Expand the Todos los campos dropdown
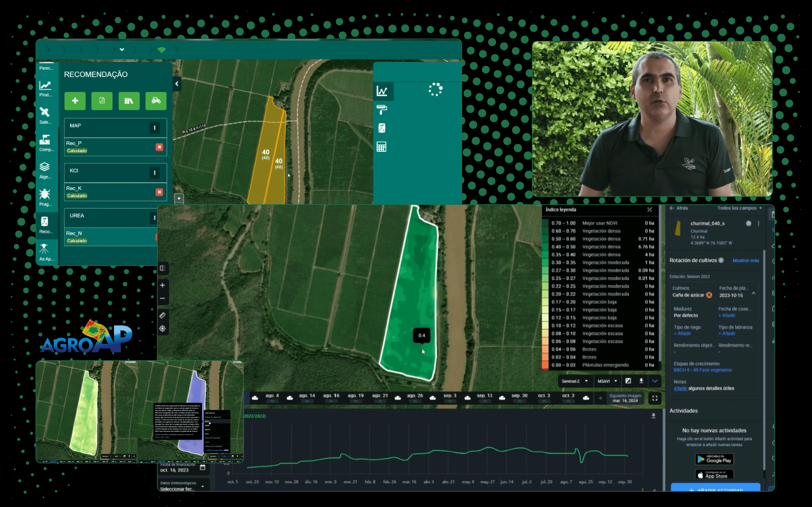The image size is (812, 507). pos(740,208)
